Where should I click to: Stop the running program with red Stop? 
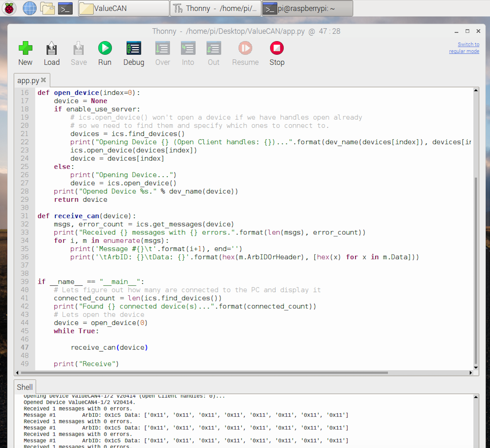(277, 48)
